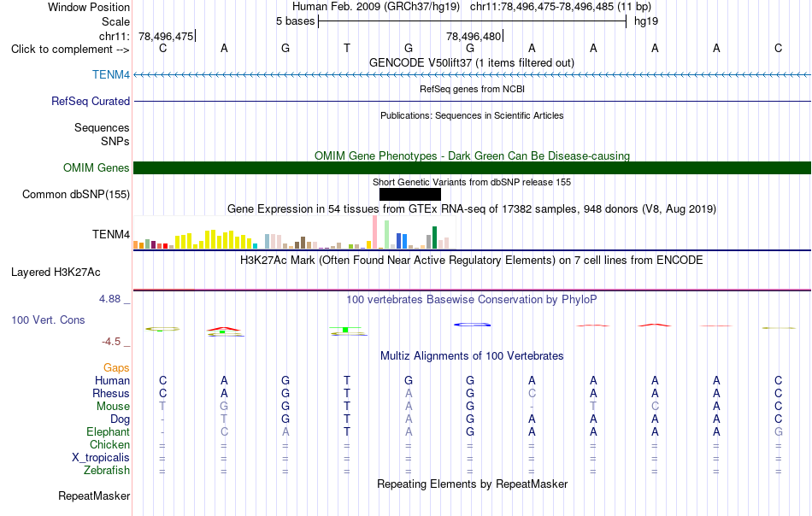Click the Common dbSNP(155) track label
The width and height of the screenshot is (812, 516).
click(x=76, y=194)
